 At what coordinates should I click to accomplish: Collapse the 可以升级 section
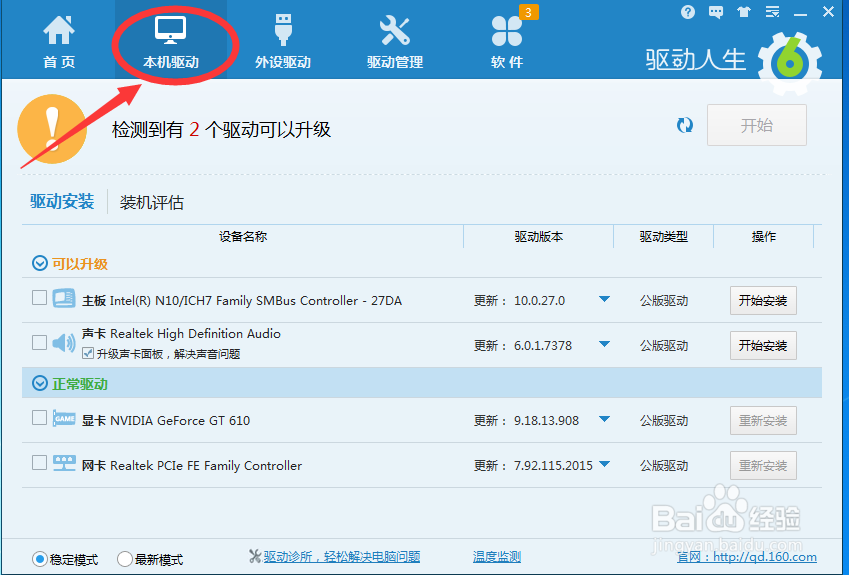[40, 264]
